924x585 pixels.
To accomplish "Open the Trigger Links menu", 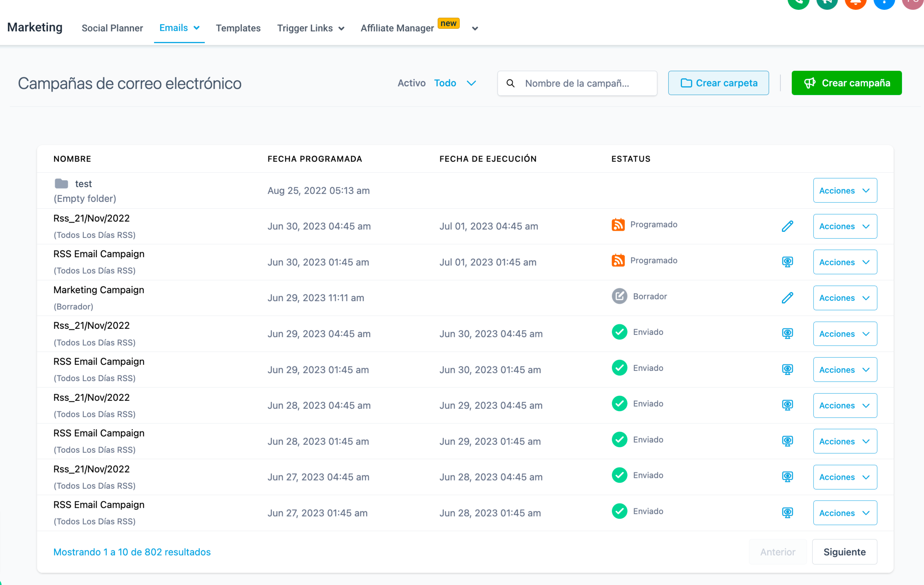I will 311,28.
